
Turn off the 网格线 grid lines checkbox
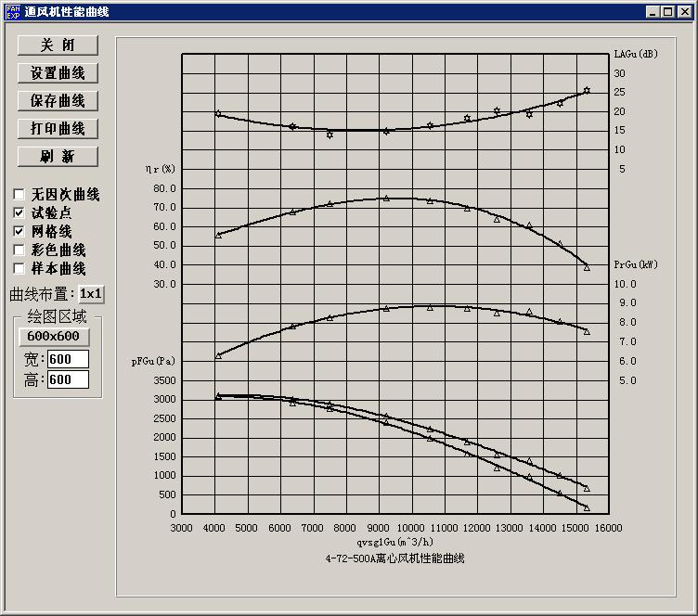[19, 232]
